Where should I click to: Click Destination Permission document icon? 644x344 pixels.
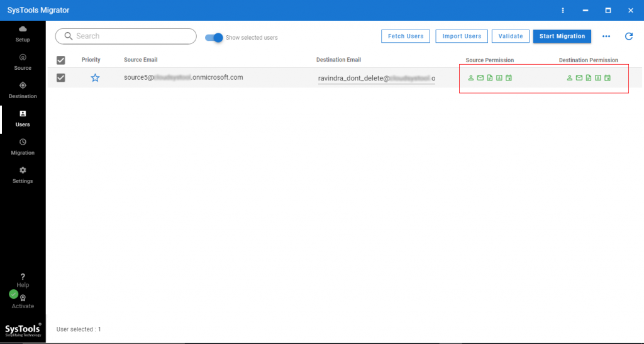pos(588,77)
